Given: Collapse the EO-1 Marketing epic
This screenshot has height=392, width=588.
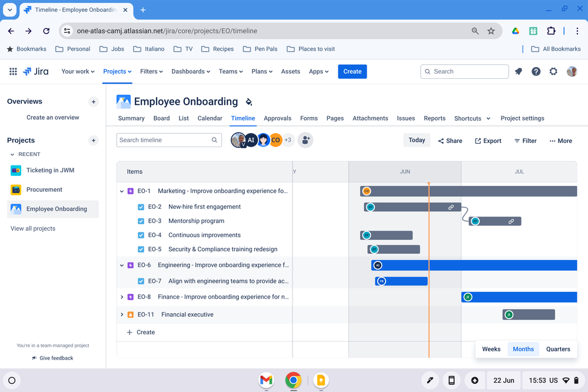Looking at the screenshot, I should pyautogui.click(x=121, y=191).
